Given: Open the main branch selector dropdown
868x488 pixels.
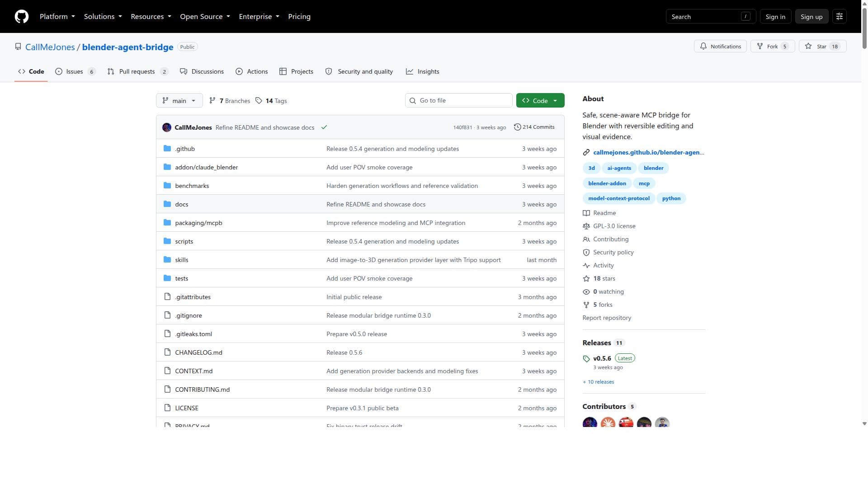Looking at the screenshot, I should click(179, 101).
